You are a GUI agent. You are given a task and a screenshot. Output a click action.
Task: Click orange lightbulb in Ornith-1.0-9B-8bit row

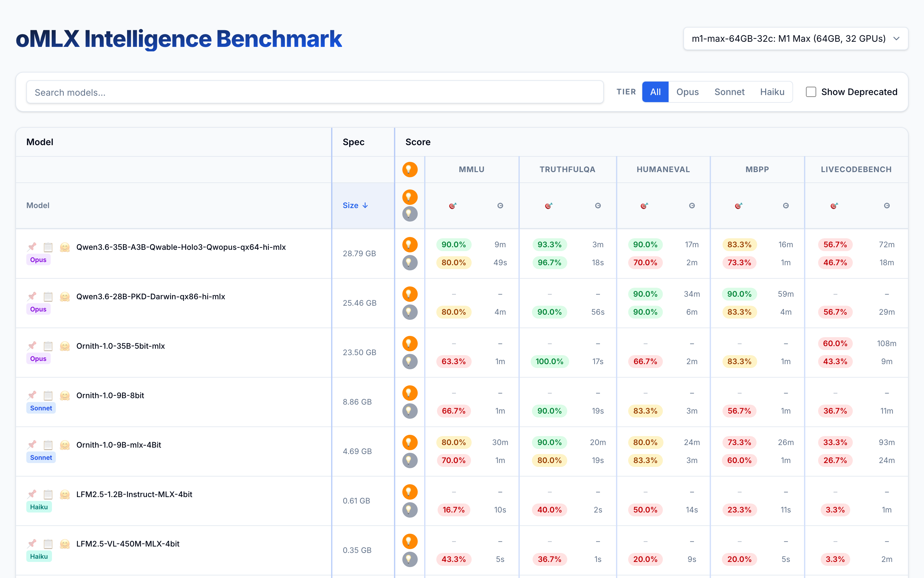tap(410, 393)
